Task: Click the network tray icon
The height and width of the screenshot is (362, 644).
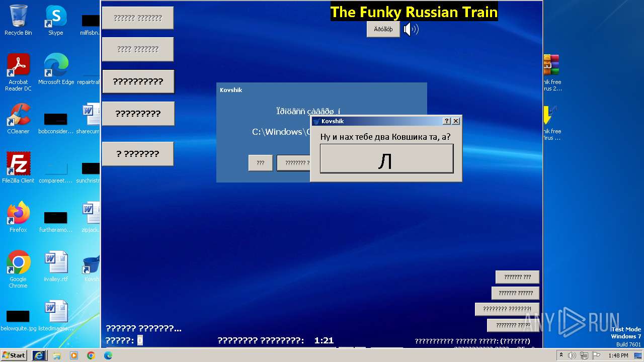Action: (584, 355)
